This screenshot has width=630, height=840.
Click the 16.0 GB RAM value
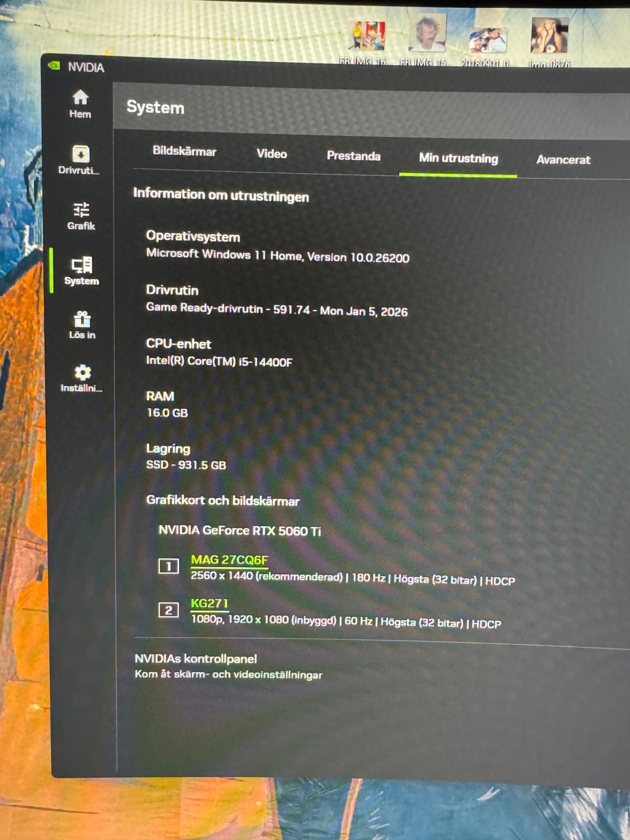[167, 413]
